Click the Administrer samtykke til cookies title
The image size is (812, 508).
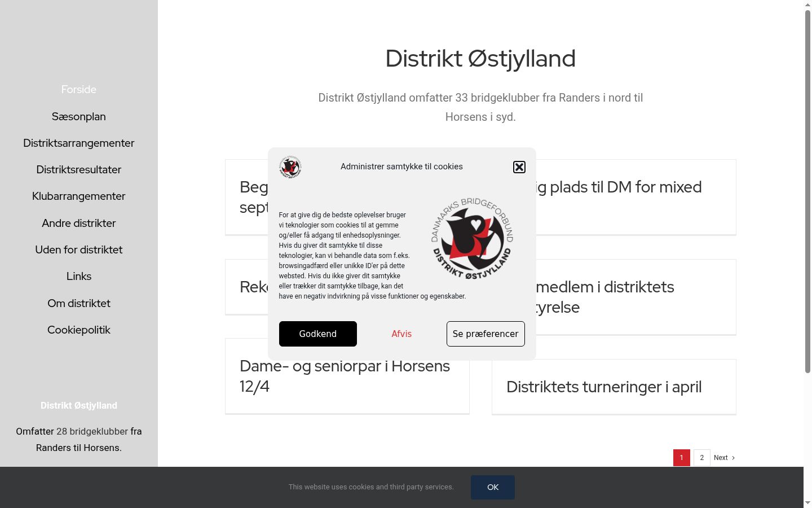[x=401, y=167]
